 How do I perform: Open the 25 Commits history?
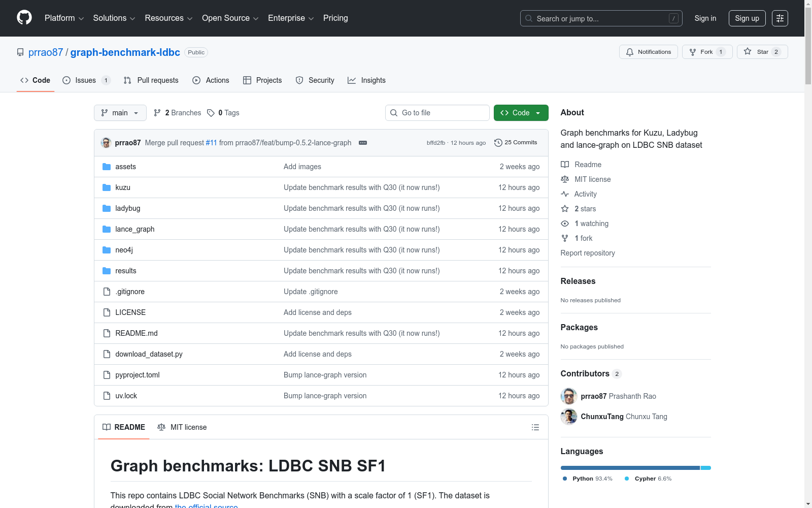pos(516,143)
